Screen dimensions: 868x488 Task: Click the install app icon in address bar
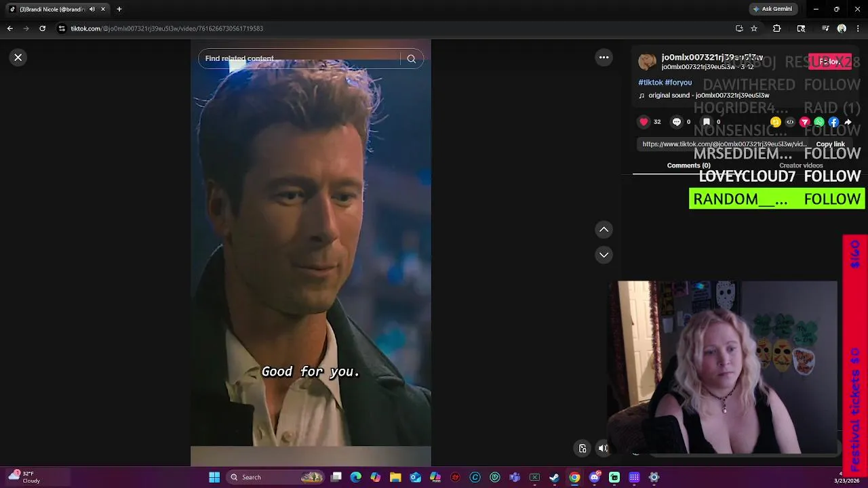[x=739, y=28]
